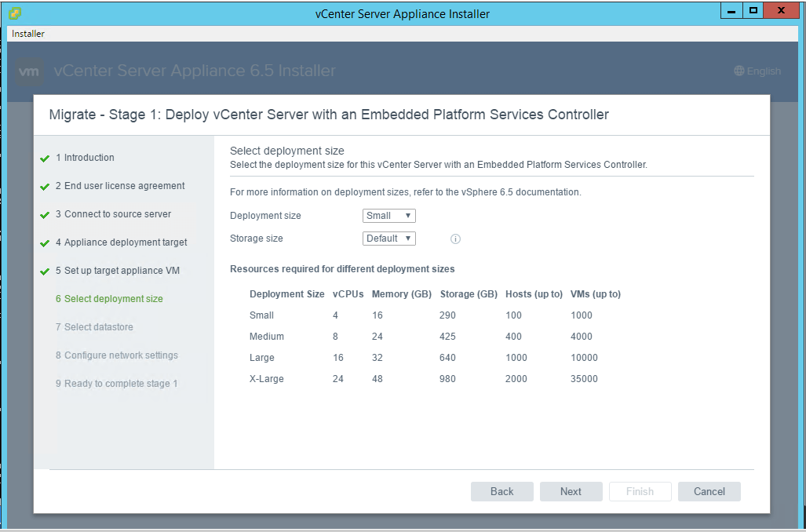Click the storage size info icon

(x=455, y=239)
